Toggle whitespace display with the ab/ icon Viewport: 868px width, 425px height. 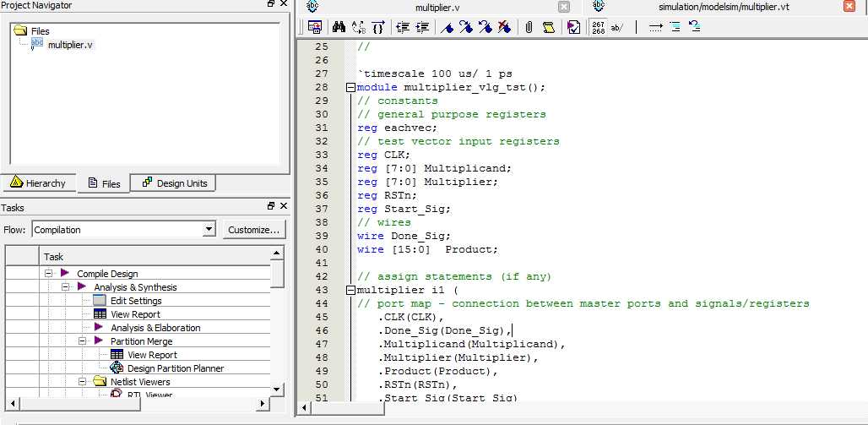[x=616, y=26]
